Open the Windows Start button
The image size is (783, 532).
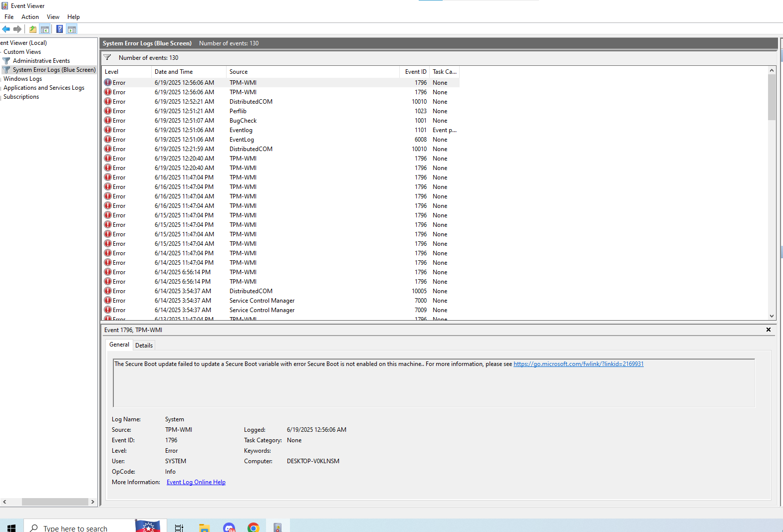click(11, 528)
